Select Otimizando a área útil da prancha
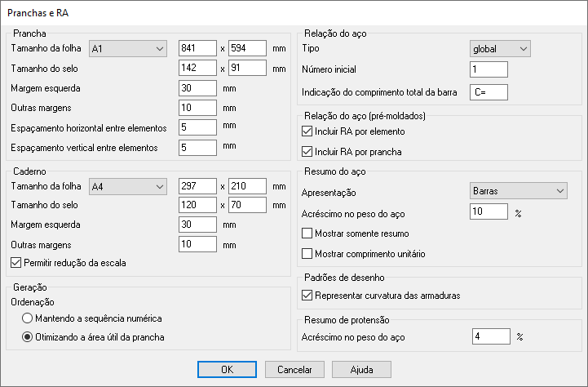 28,336
